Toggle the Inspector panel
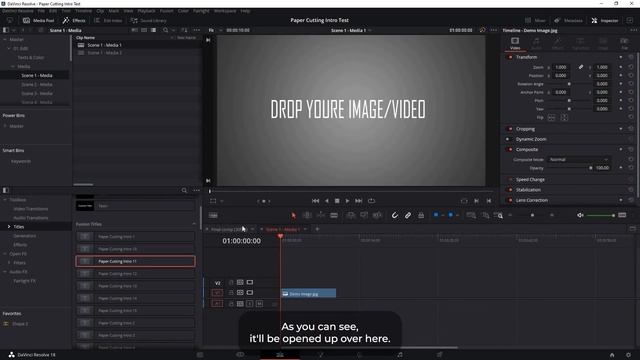 [x=605, y=20]
